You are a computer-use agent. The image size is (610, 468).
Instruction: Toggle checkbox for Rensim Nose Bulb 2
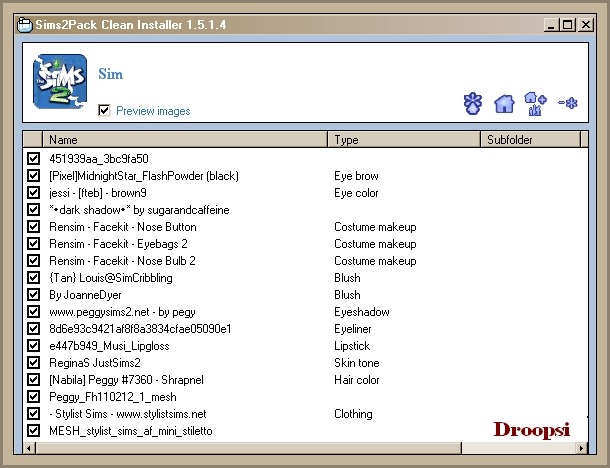[33, 261]
